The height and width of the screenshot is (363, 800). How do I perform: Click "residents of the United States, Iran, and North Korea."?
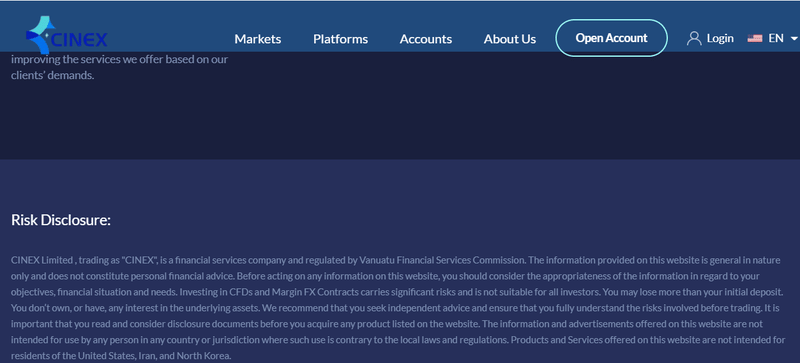coord(121,356)
